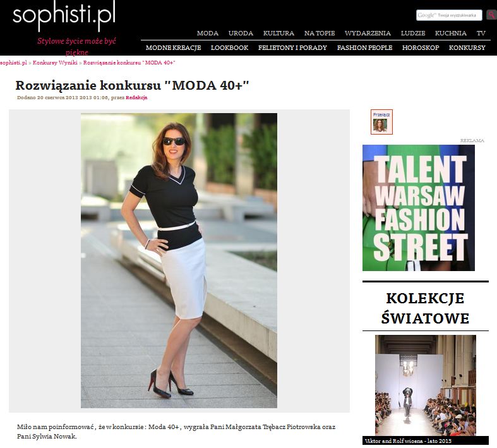Go to the KULTURA section
The width and height of the screenshot is (497, 448).
click(x=278, y=33)
